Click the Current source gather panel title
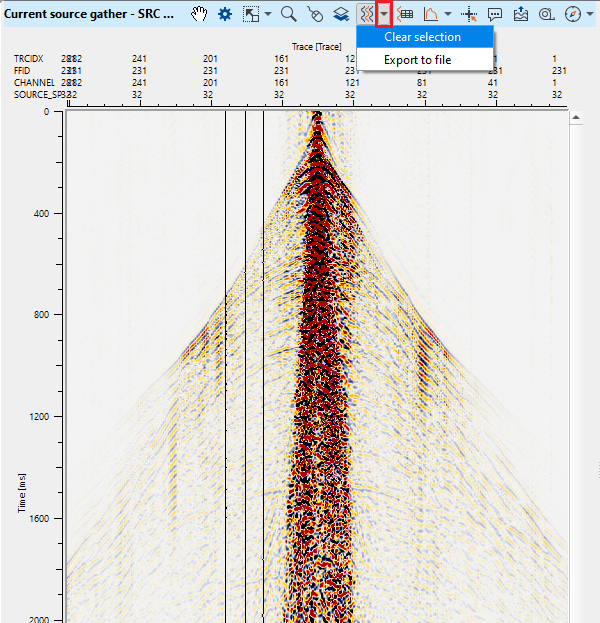The width and height of the screenshot is (600, 623). (x=89, y=14)
